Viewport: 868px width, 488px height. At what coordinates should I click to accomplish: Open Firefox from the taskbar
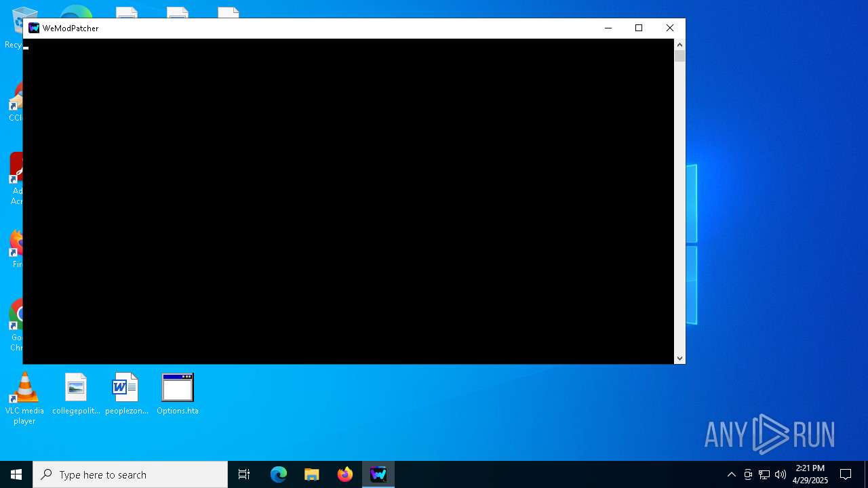(345, 474)
